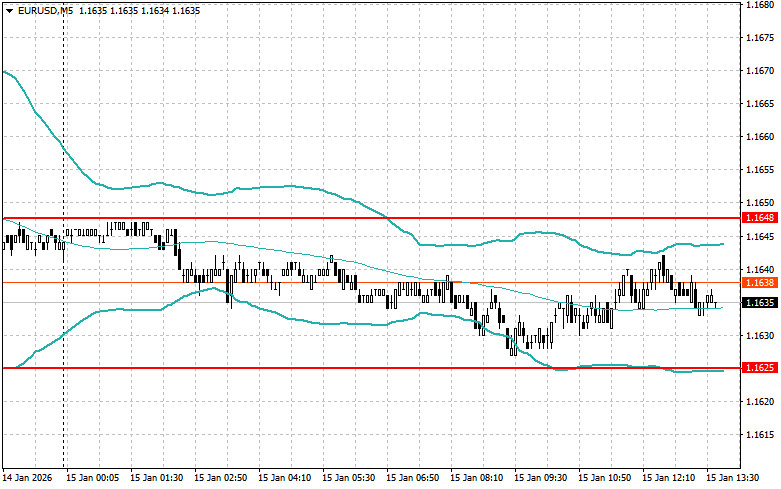Select the 15 Jan 04:10 time label
The height and width of the screenshot is (489, 781).
284,478
